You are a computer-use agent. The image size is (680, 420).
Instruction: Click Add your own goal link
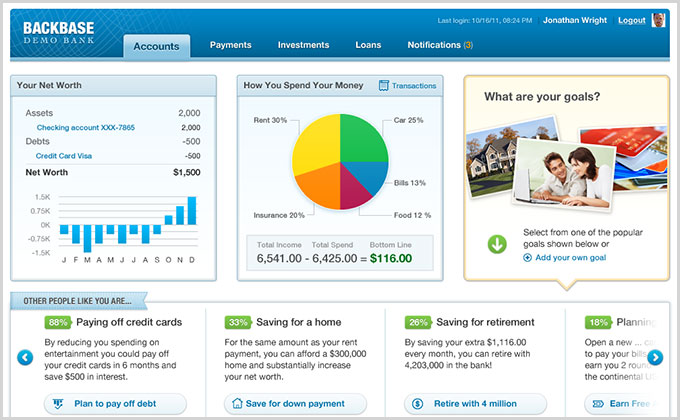(571, 258)
